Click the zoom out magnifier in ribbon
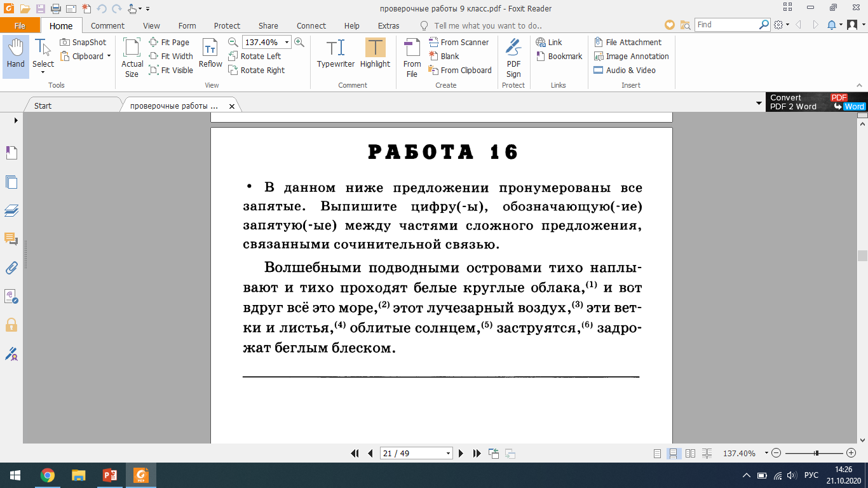The height and width of the screenshot is (488, 868). [233, 42]
